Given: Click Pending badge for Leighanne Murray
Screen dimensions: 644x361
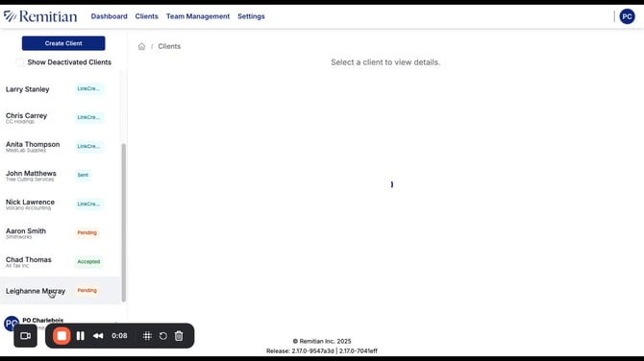Looking at the screenshot, I should coord(87,291).
